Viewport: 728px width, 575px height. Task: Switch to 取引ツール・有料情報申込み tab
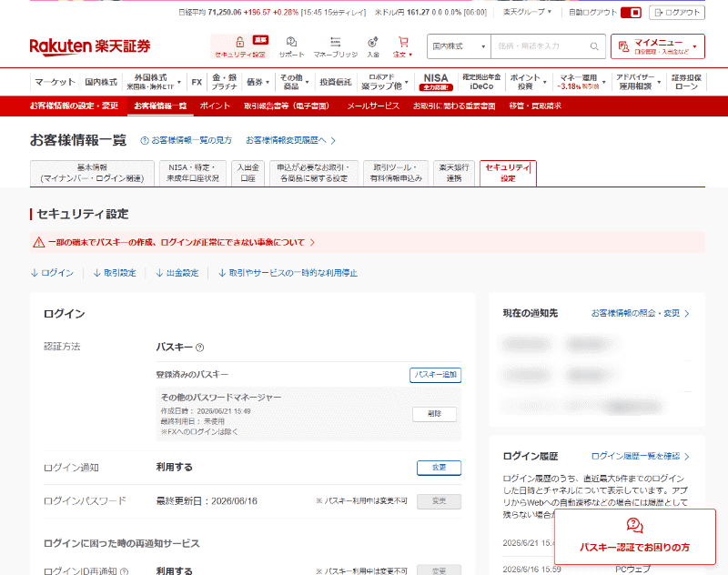[396, 173]
